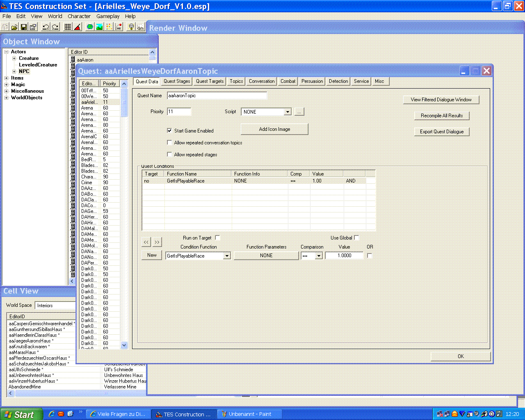Check the Run on Target box
This screenshot has height=420, width=525.
(x=217, y=237)
